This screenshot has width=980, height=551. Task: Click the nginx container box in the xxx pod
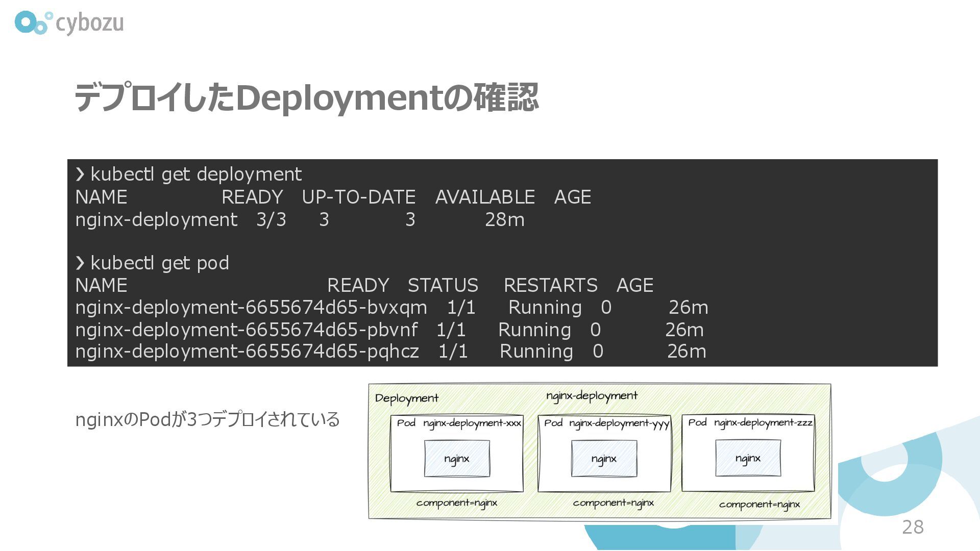[x=457, y=459]
